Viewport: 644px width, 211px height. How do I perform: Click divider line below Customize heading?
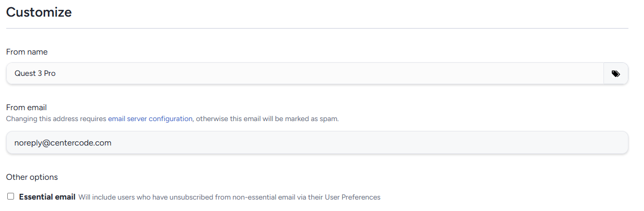(x=317, y=28)
